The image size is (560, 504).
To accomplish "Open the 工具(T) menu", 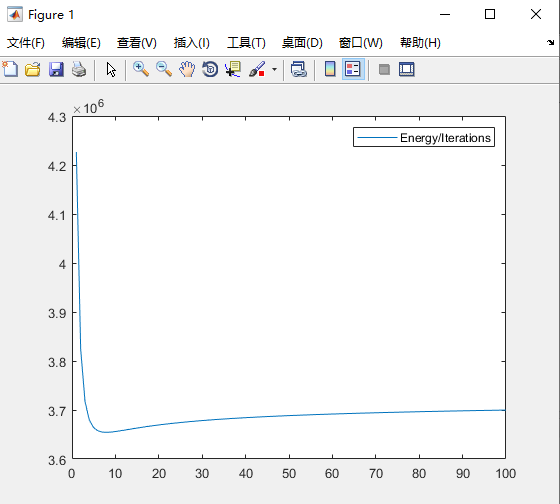I will (x=246, y=43).
